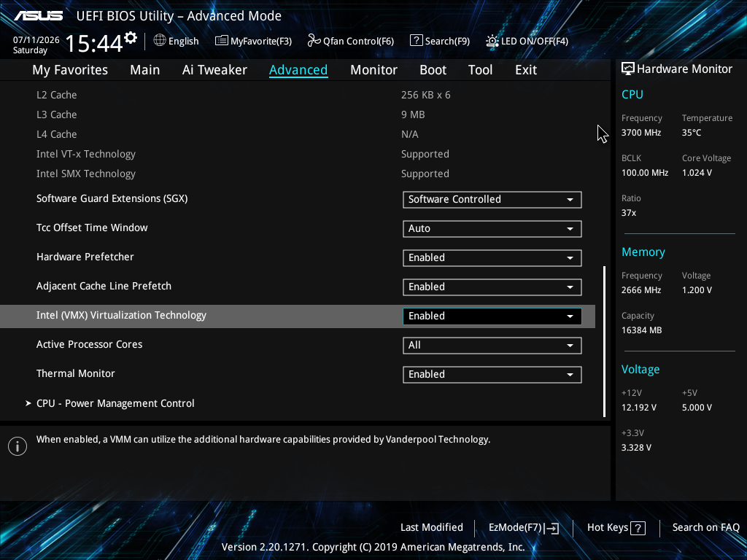Click the Intel VT-x Technology label
The image size is (747, 560).
86,155
